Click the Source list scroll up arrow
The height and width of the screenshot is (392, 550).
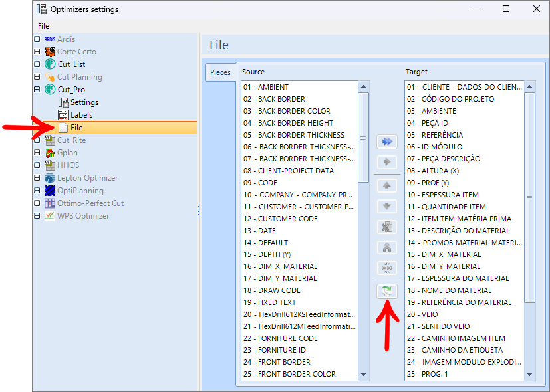click(x=363, y=86)
